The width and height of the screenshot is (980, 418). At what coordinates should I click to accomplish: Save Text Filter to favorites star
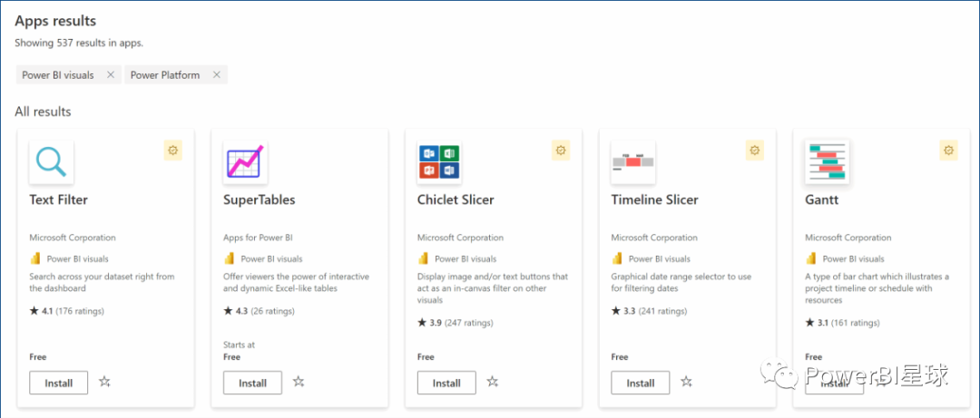coord(104,381)
